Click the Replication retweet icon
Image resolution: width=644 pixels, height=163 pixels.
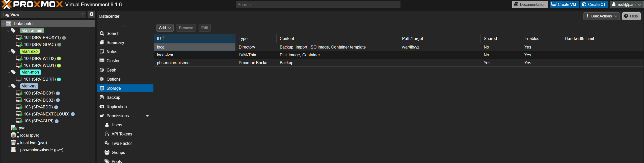(102, 107)
